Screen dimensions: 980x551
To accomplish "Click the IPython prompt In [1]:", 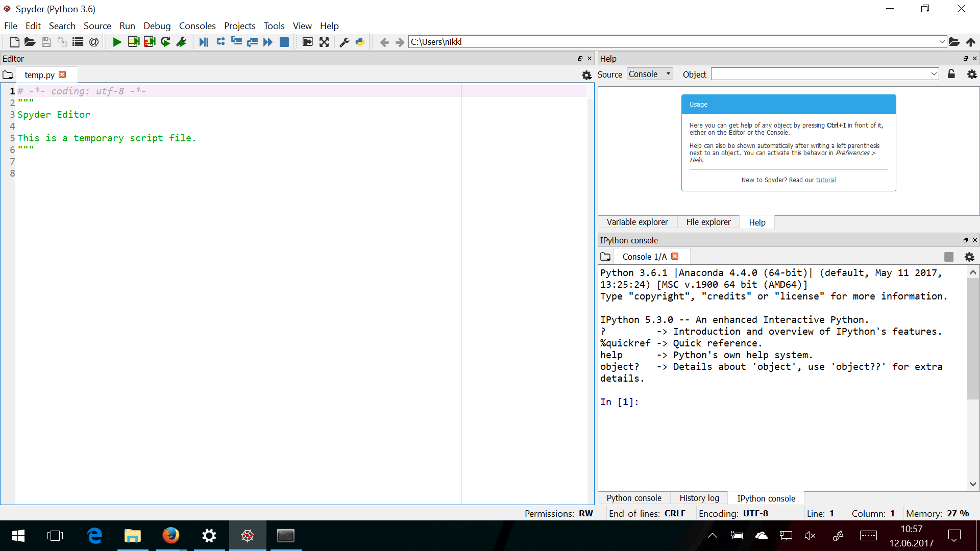I will [x=620, y=402].
